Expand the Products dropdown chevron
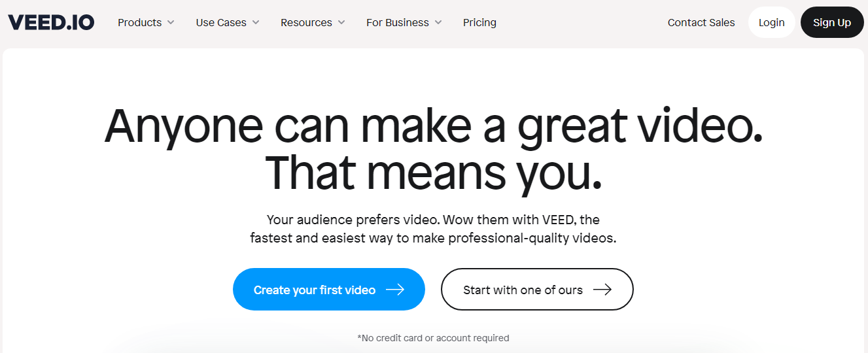868x353 pixels. click(171, 22)
